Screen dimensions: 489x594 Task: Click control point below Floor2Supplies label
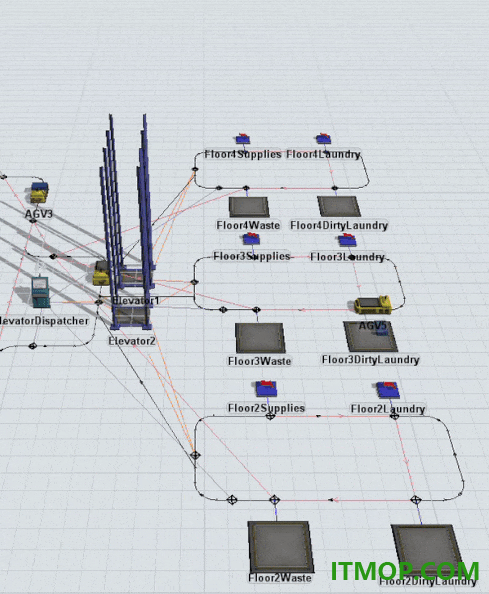270,417
